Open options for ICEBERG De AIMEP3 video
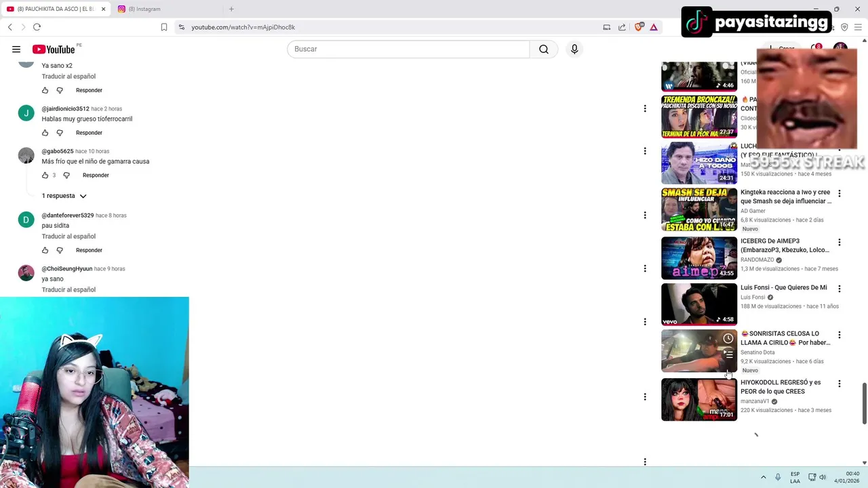 tap(840, 242)
